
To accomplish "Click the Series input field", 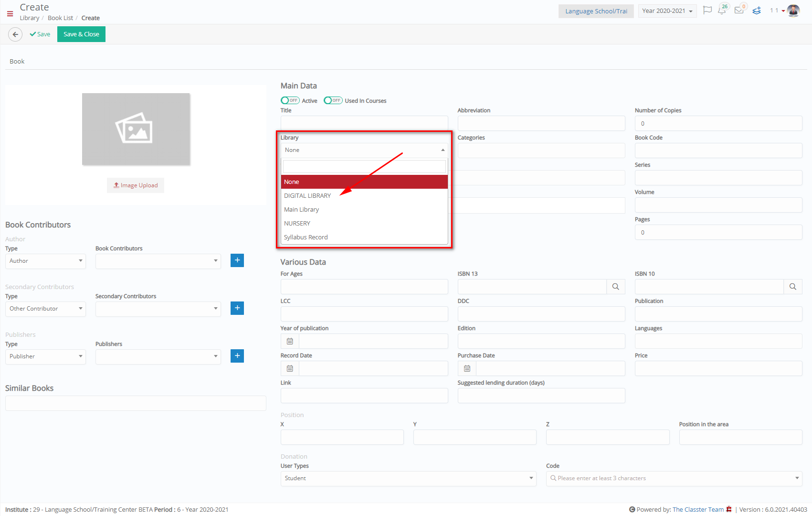I will click(x=718, y=178).
